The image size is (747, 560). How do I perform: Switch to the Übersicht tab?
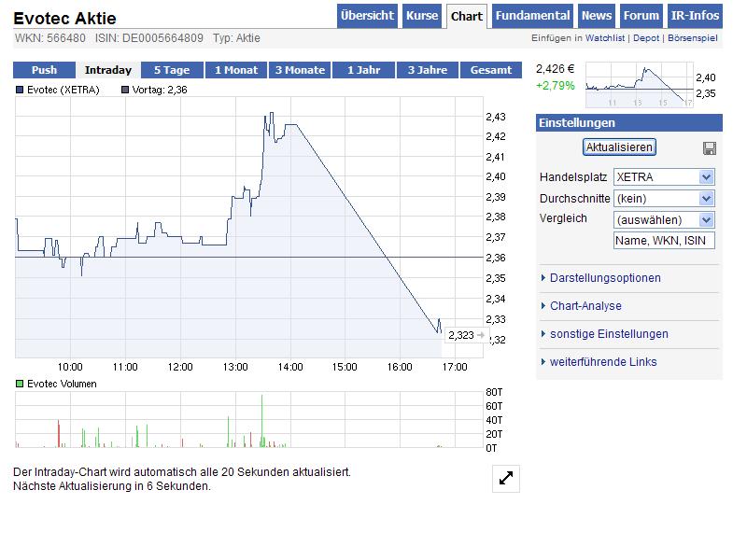point(367,16)
